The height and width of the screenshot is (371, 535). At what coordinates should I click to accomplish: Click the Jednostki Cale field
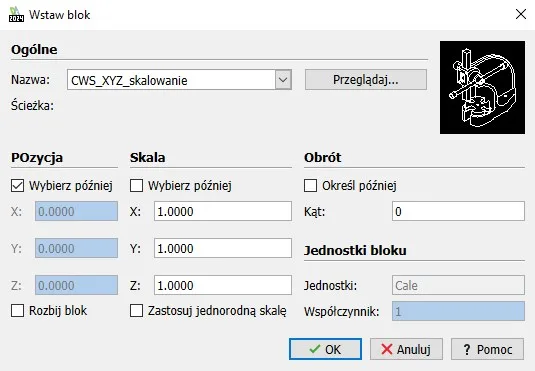tap(458, 285)
